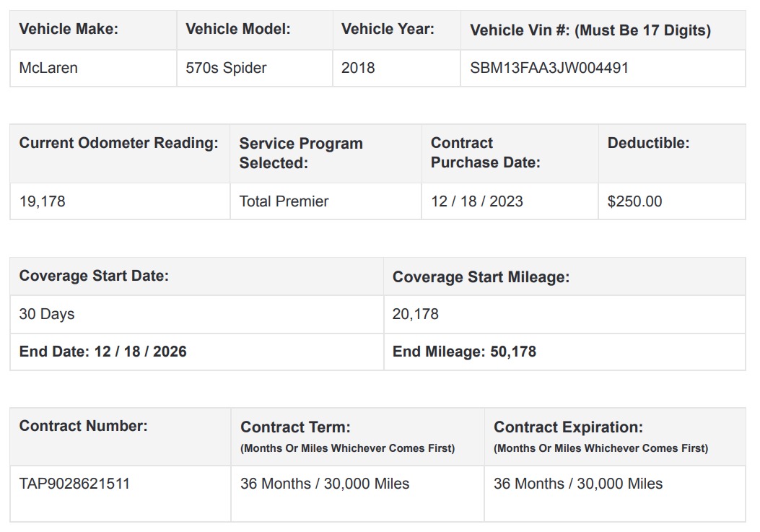760x532 pixels.
Task: Click the Contract Term header
Action: click(295, 427)
